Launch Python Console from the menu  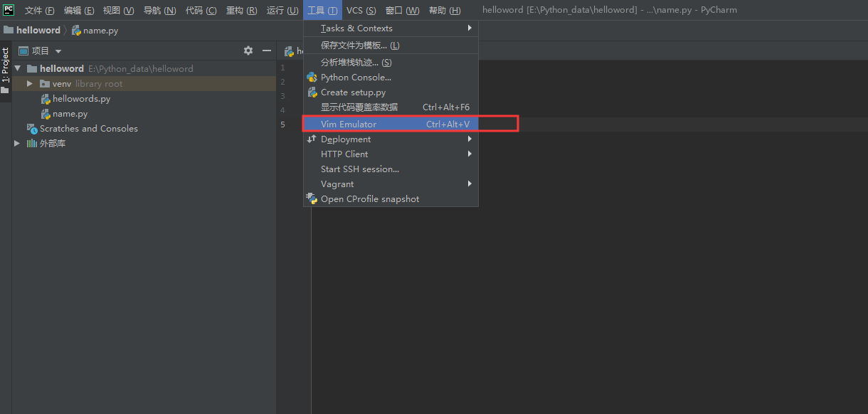coord(391,78)
